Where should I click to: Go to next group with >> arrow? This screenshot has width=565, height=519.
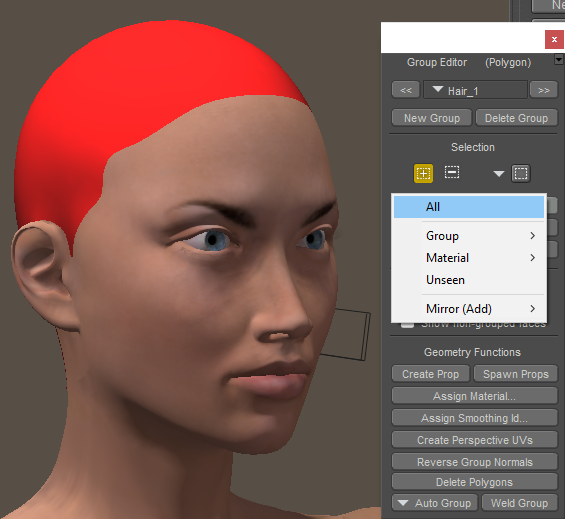click(544, 90)
